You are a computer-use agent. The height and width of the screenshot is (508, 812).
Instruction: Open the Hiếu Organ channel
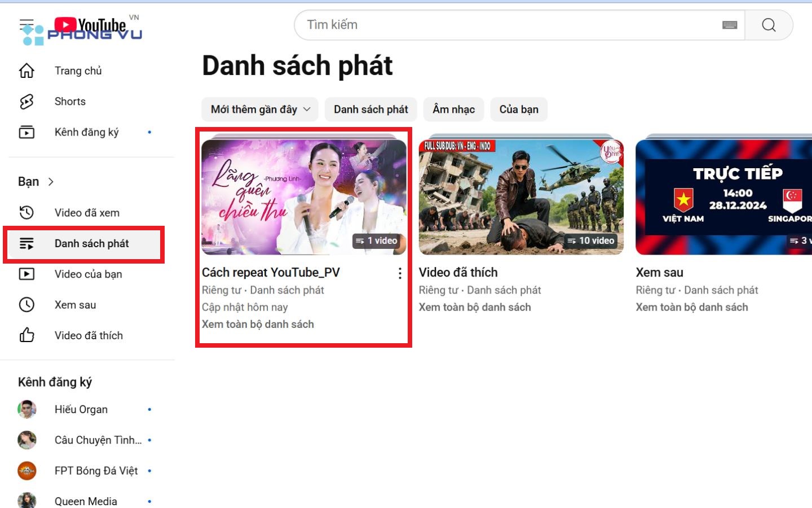[x=81, y=409]
